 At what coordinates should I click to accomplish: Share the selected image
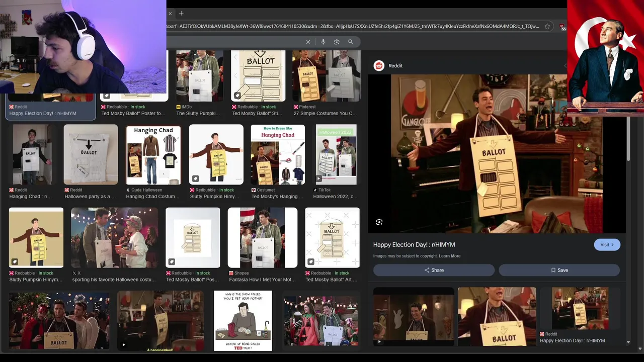click(434, 270)
